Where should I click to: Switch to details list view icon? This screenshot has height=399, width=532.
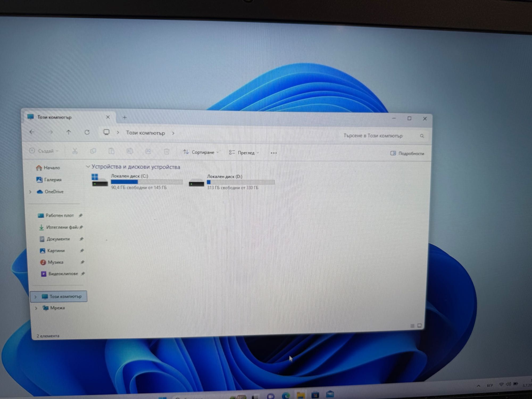coord(412,326)
